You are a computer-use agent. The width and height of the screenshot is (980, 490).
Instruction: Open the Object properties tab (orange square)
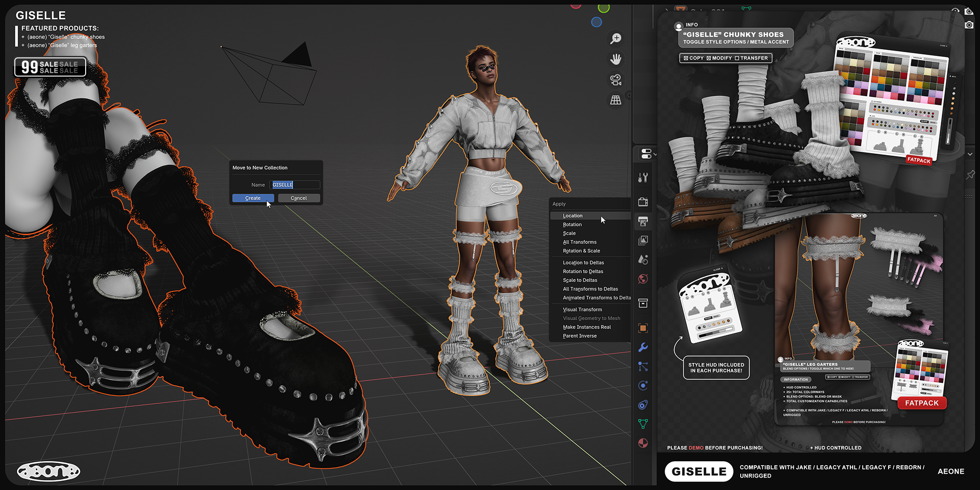coord(643,328)
